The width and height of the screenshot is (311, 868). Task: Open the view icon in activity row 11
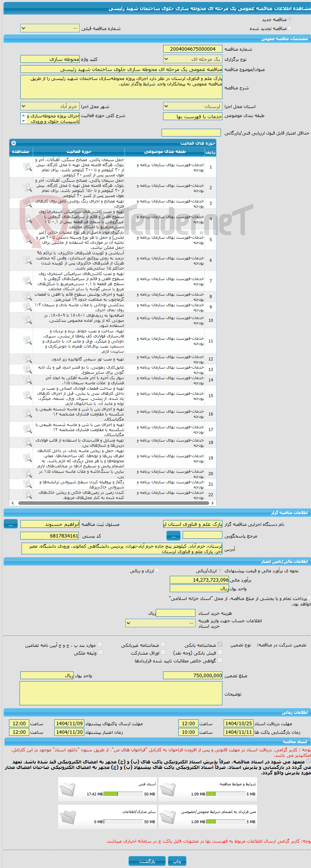point(27,341)
